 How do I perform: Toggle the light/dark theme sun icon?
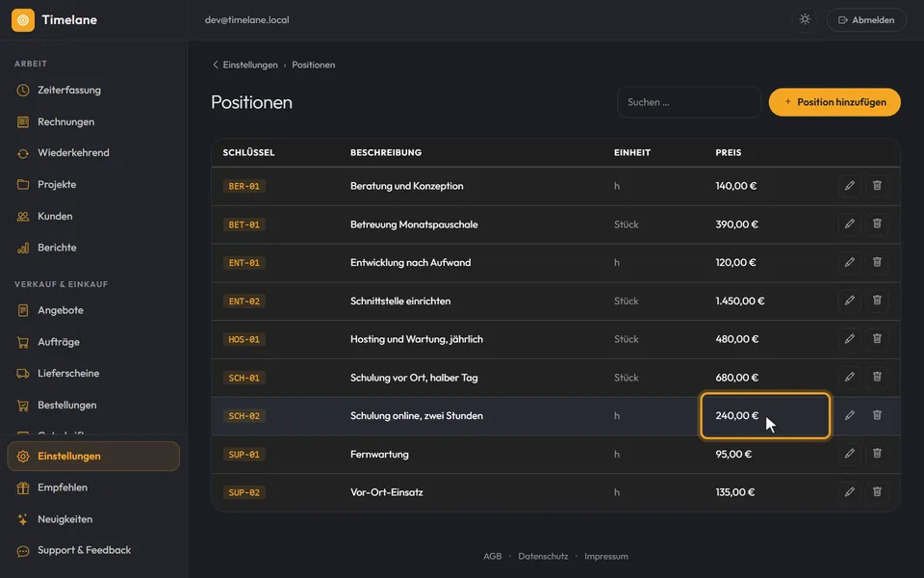(805, 19)
